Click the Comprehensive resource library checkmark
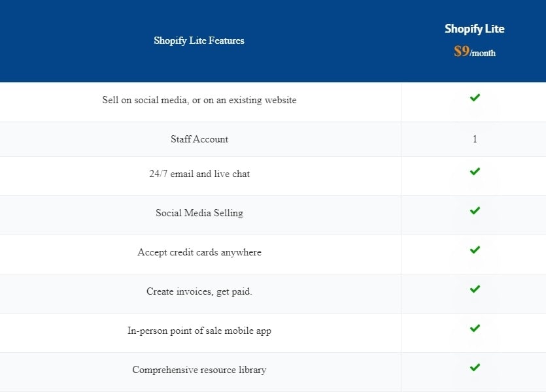 (x=475, y=368)
